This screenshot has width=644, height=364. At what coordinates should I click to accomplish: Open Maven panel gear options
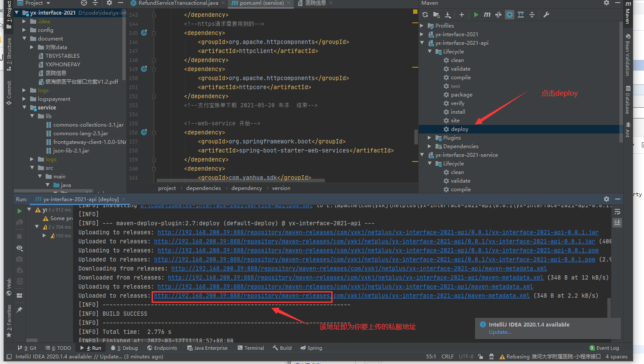[607, 3]
